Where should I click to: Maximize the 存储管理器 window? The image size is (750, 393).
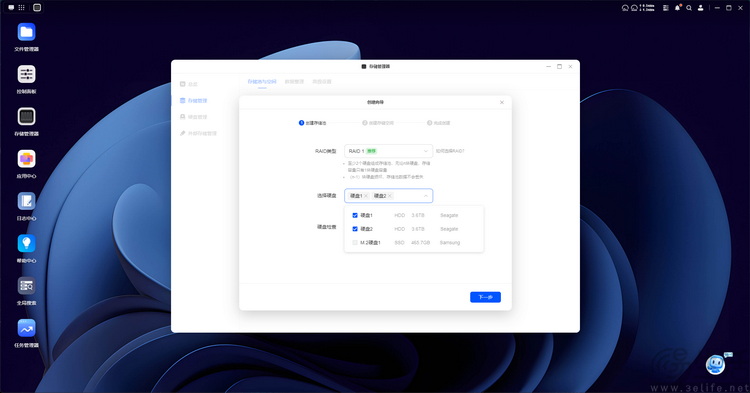click(559, 66)
